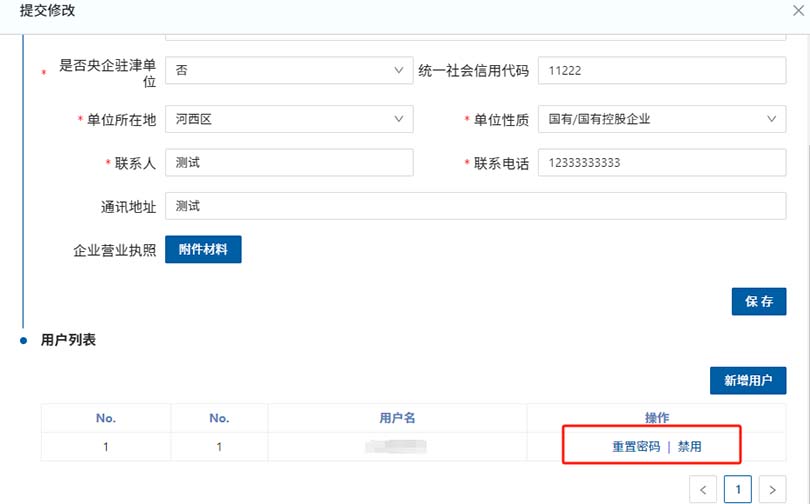Go to previous page arrow
The height and width of the screenshot is (504, 810).
coord(704,489)
